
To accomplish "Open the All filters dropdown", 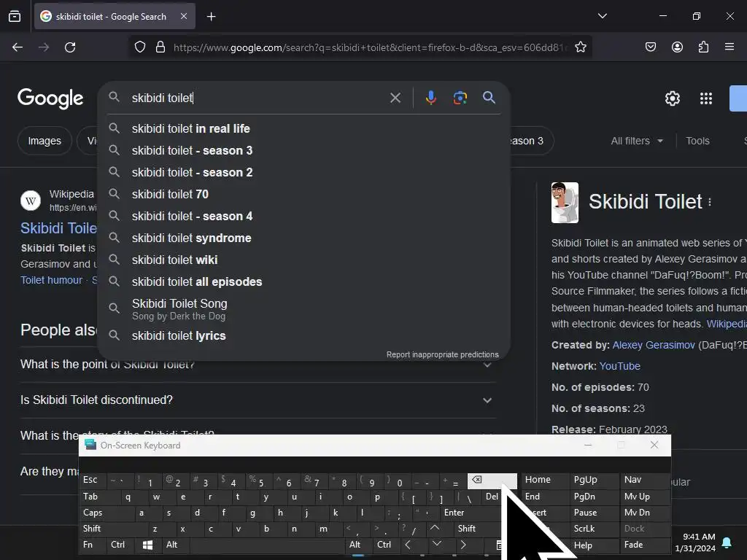I will (636, 141).
